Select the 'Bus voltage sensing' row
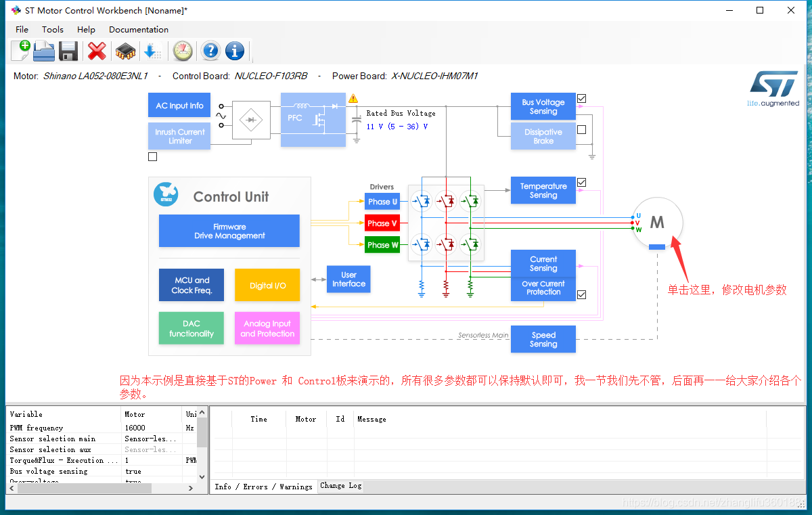This screenshot has height=515, width=812. click(101, 471)
